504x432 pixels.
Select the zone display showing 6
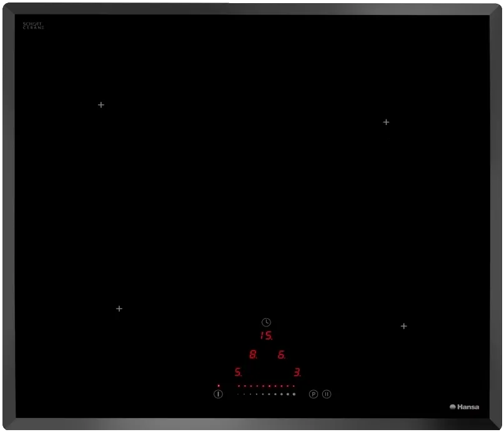pos(281,354)
